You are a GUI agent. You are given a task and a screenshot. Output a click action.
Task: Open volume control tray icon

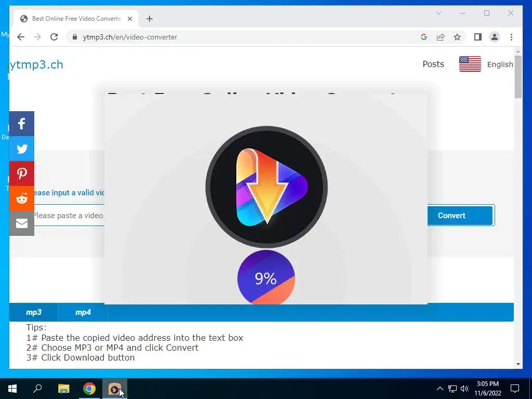click(x=464, y=389)
